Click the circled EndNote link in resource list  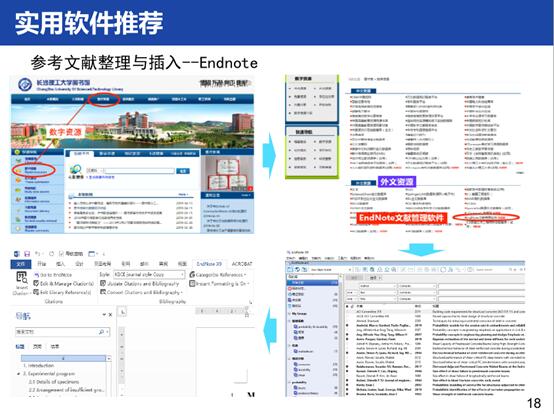pos(487,218)
